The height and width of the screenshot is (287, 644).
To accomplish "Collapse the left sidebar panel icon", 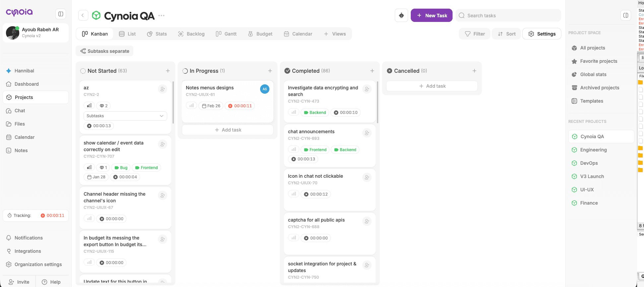I will coord(61,14).
